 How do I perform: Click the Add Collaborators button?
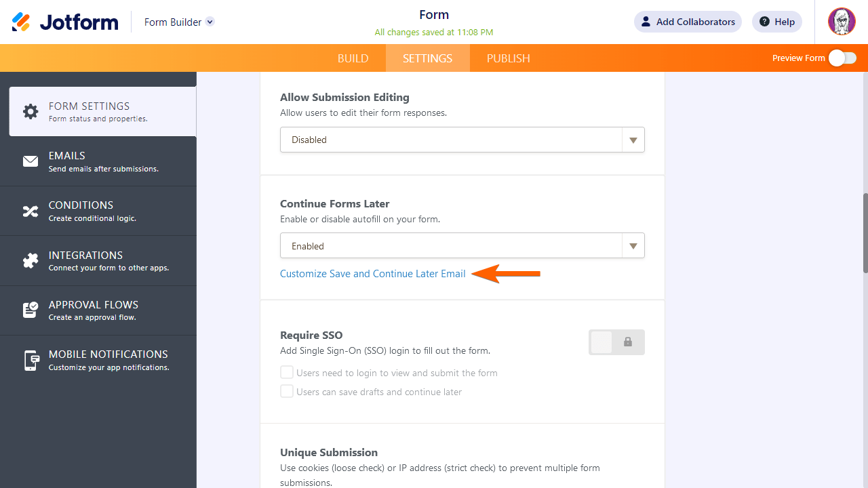(x=688, y=22)
